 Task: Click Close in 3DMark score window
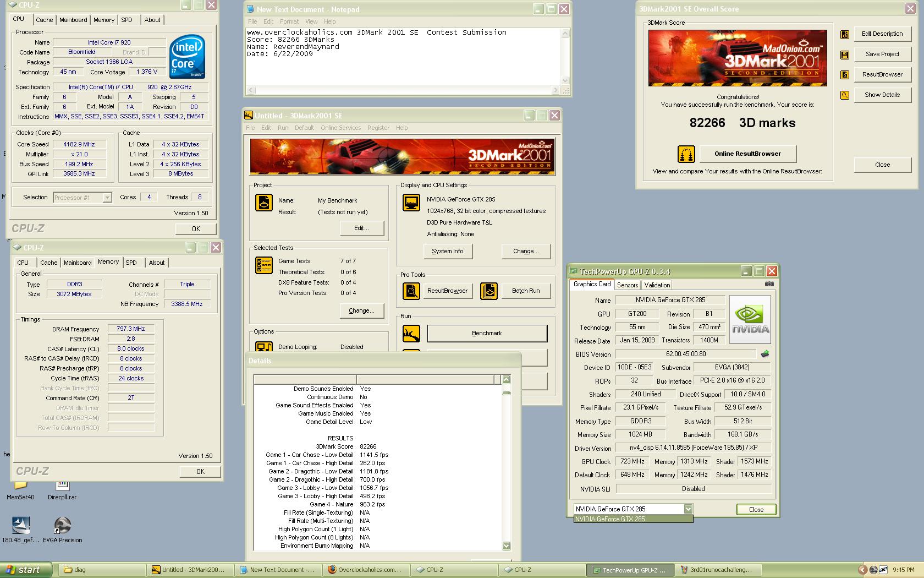(x=882, y=165)
